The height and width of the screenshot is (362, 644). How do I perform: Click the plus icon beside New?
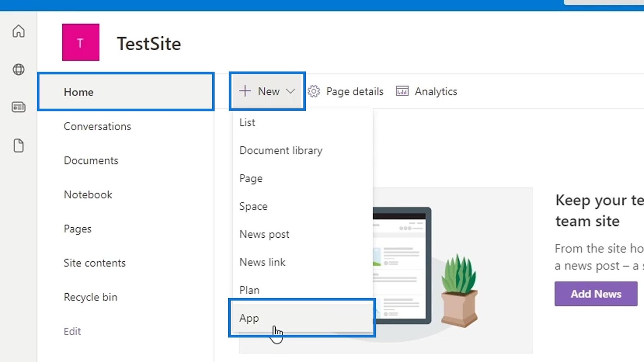245,91
